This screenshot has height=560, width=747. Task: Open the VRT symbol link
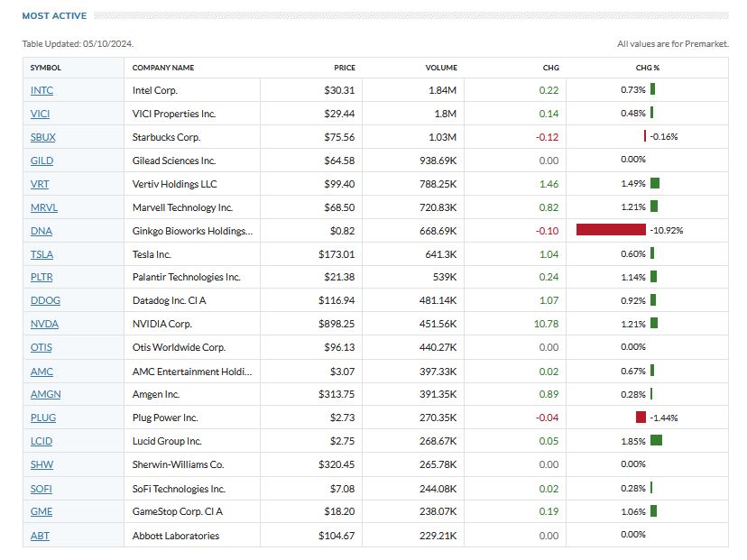tap(39, 184)
